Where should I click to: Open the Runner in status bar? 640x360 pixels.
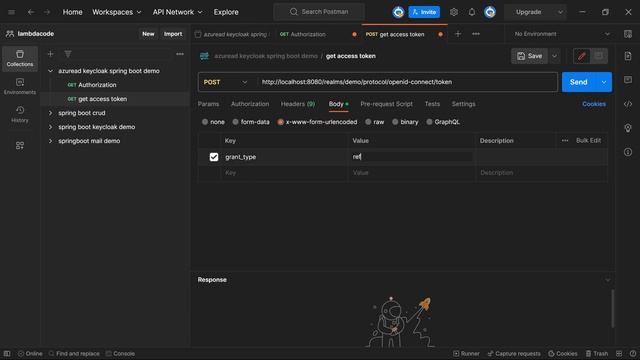tap(466, 353)
